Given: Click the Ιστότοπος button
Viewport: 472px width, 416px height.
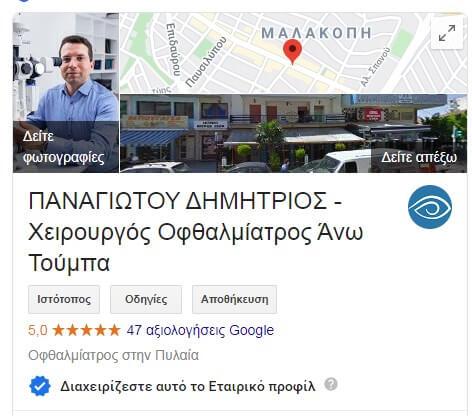Looking at the screenshot, I should 64,299.
